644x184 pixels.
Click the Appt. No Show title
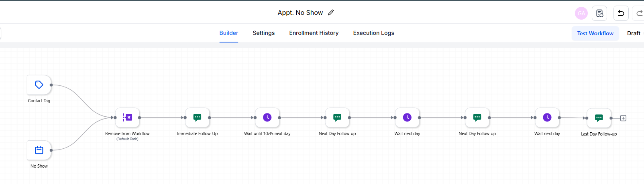[300, 13]
